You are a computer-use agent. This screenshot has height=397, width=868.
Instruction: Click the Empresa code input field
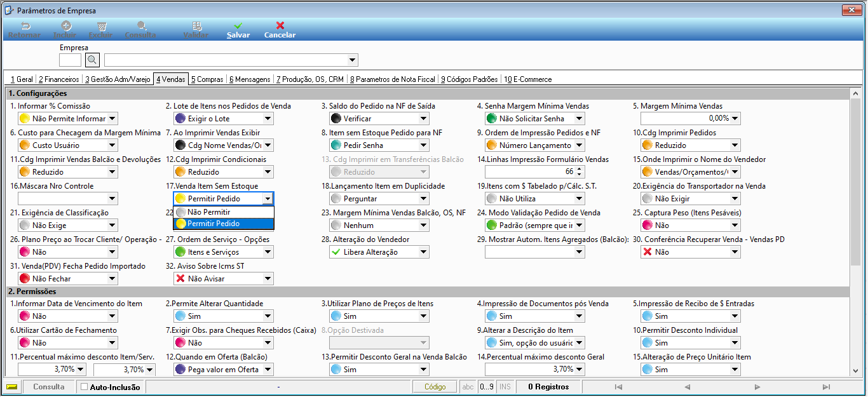[x=70, y=60]
